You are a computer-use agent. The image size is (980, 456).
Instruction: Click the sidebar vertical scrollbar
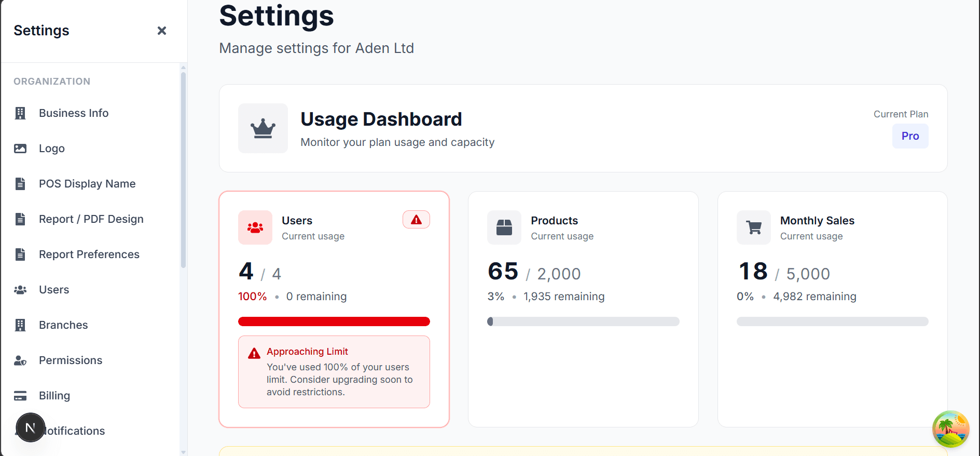coord(183,170)
